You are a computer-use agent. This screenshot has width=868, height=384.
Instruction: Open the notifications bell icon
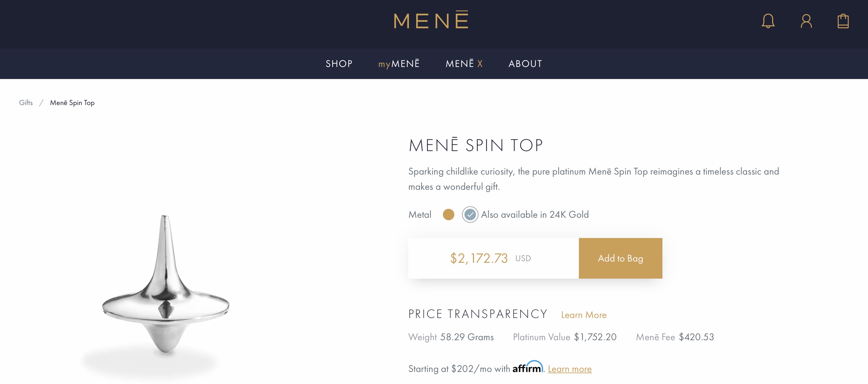pyautogui.click(x=768, y=21)
